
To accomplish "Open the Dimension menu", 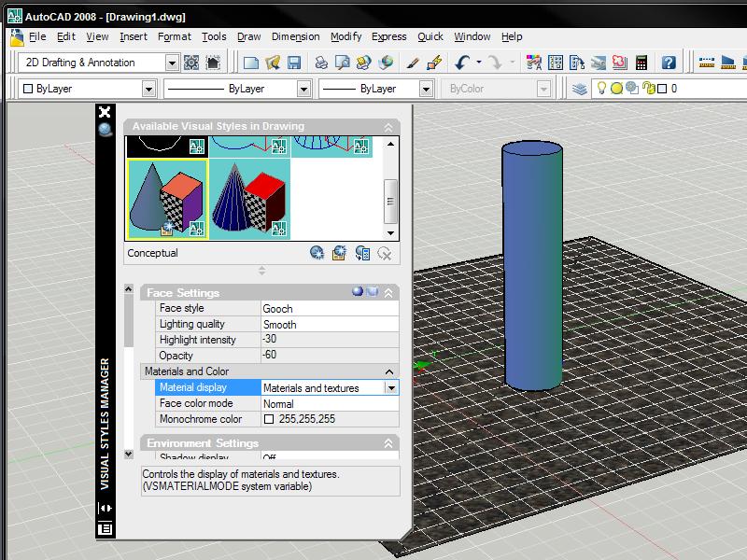I will 295,36.
